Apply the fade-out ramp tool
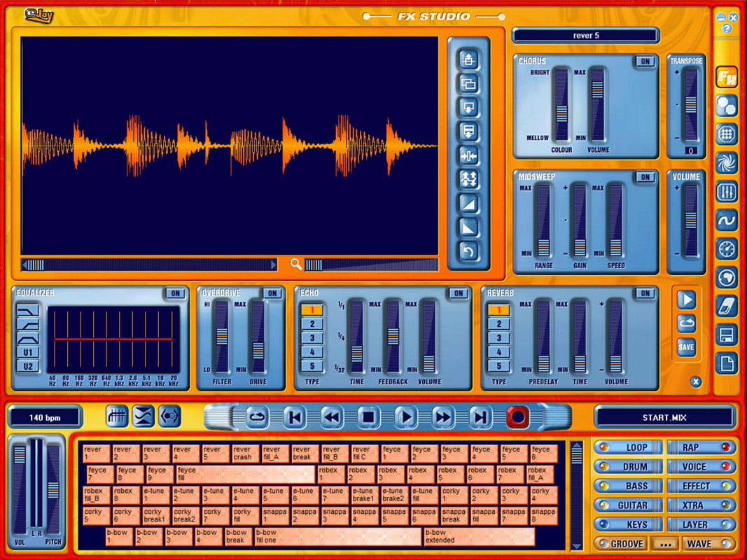 (x=468, y=227)
